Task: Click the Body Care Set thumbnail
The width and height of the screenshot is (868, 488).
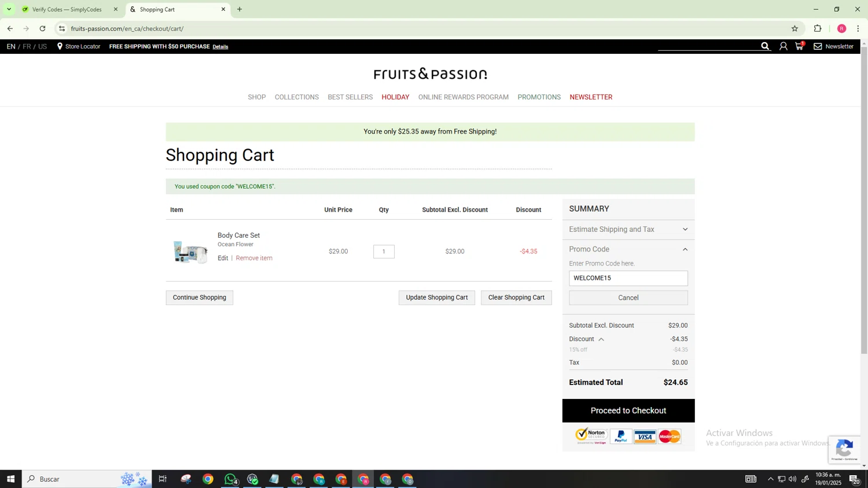Action: click(x=190, y=252)
